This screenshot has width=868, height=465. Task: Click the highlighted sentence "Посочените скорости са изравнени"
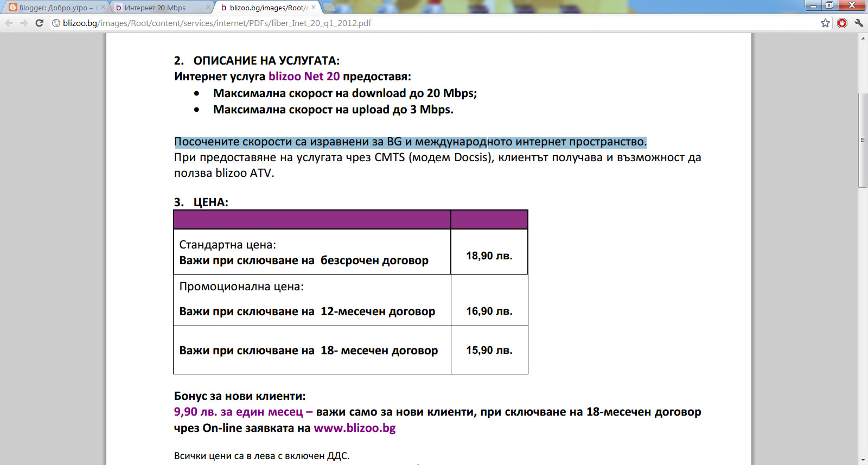pos(411,142)
